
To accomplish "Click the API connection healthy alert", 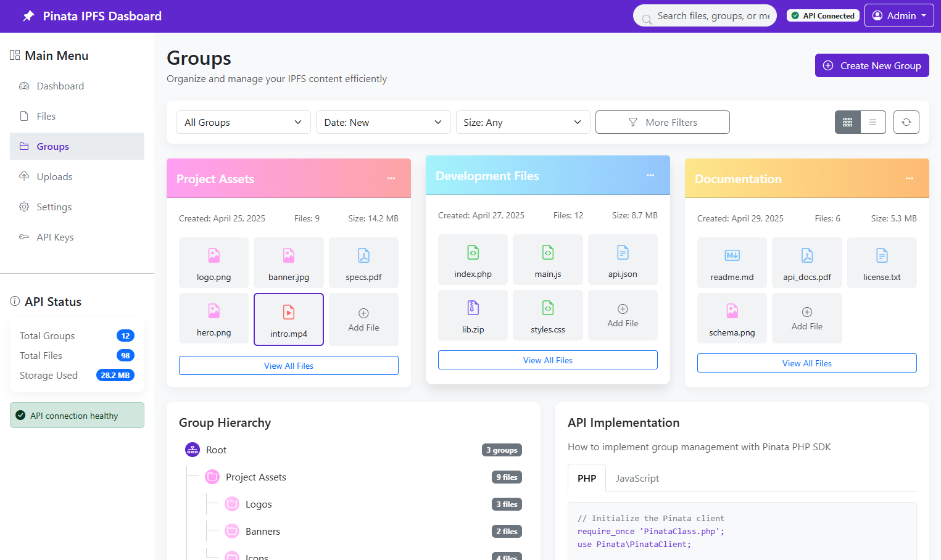I will tap(77, 415).
